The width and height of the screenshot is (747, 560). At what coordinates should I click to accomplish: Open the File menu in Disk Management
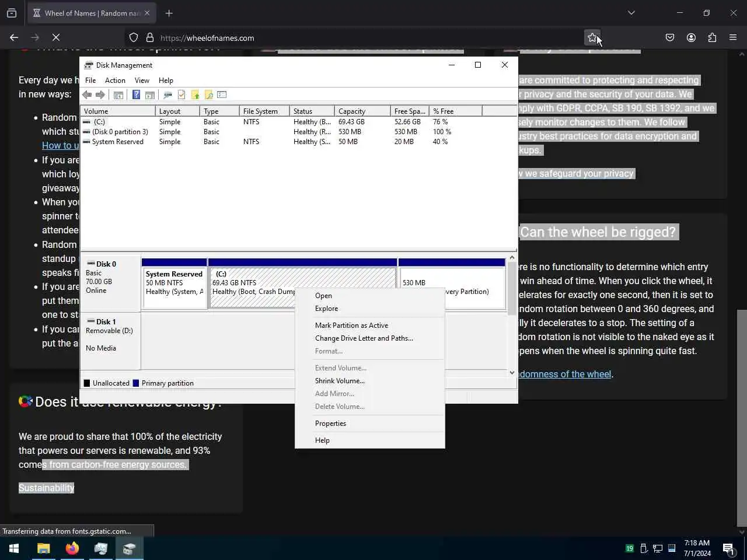click(90, 80)
